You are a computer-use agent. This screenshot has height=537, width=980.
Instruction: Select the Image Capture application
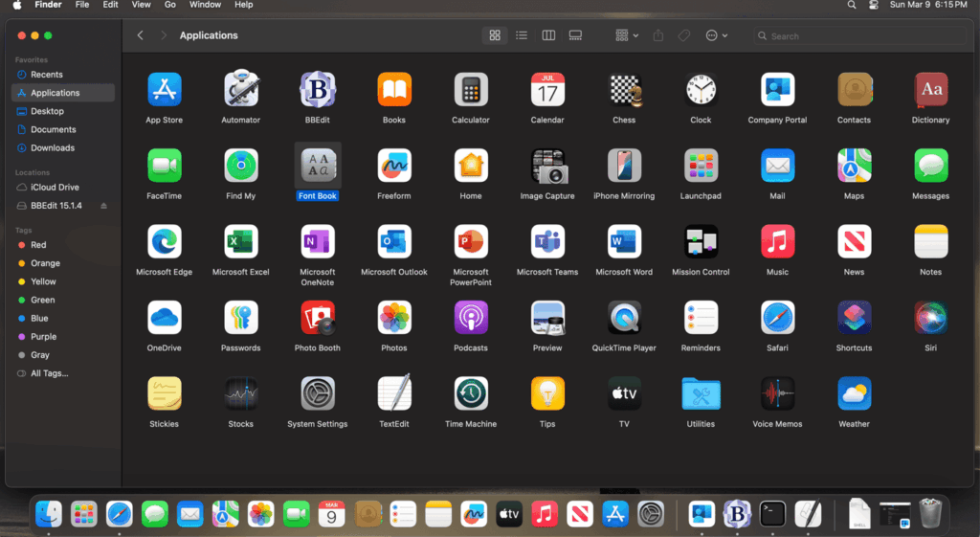click(547, 167)
